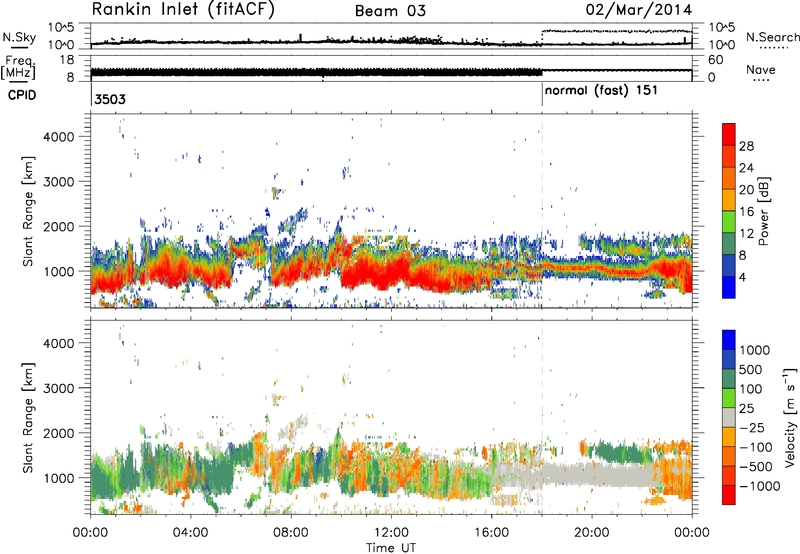Viewport: 800px width, 554px height.
Task: Click the '20:00' time axis tick label
Action: point(591,533)
